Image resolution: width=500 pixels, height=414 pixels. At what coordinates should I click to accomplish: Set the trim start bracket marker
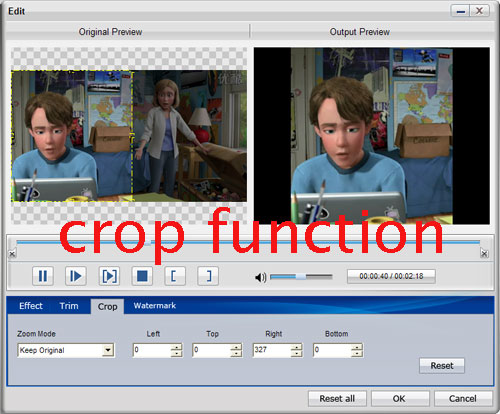(175, 276)
